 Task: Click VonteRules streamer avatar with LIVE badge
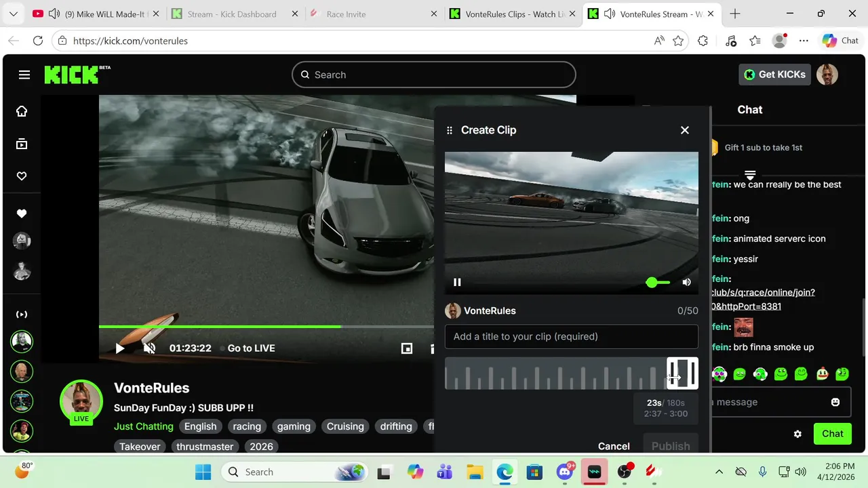point(81,402)
